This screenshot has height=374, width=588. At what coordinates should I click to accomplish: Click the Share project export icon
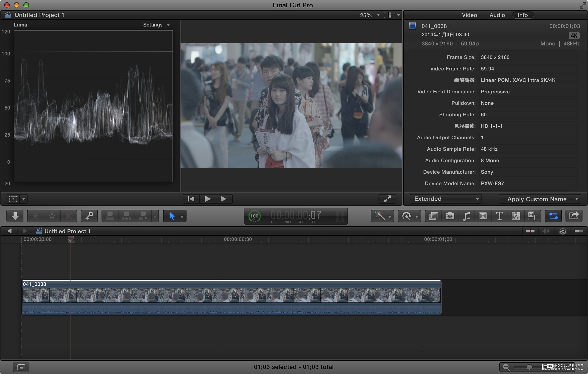574,216
